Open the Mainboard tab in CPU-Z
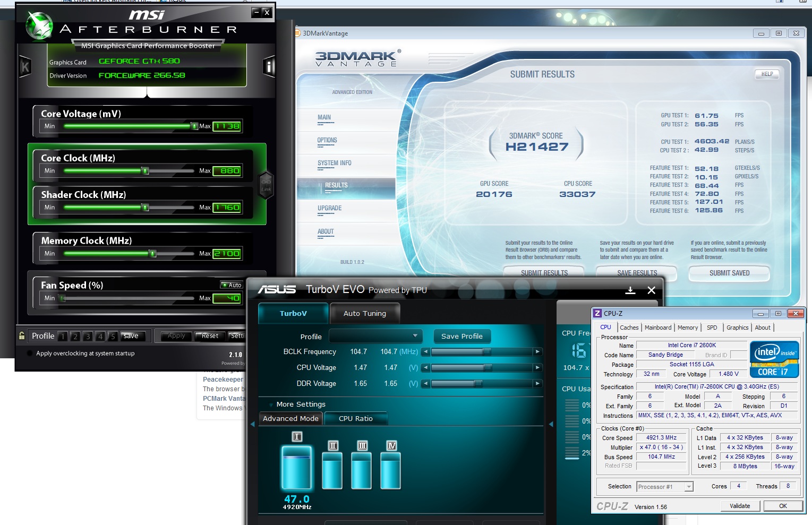 tap(658, 328)
